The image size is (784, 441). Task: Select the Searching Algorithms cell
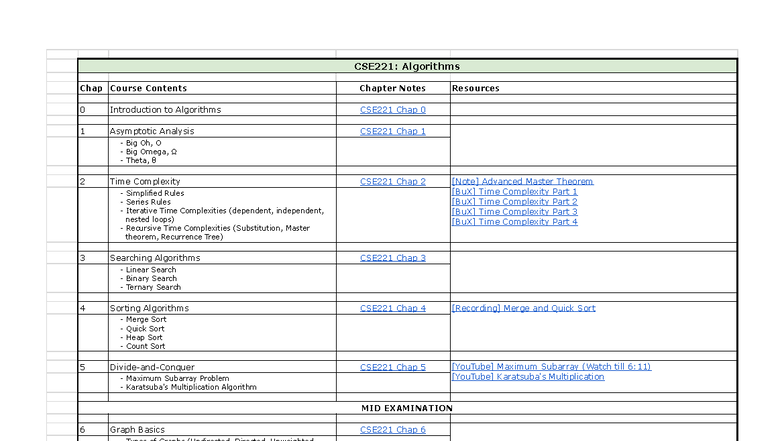pos(222,258)
